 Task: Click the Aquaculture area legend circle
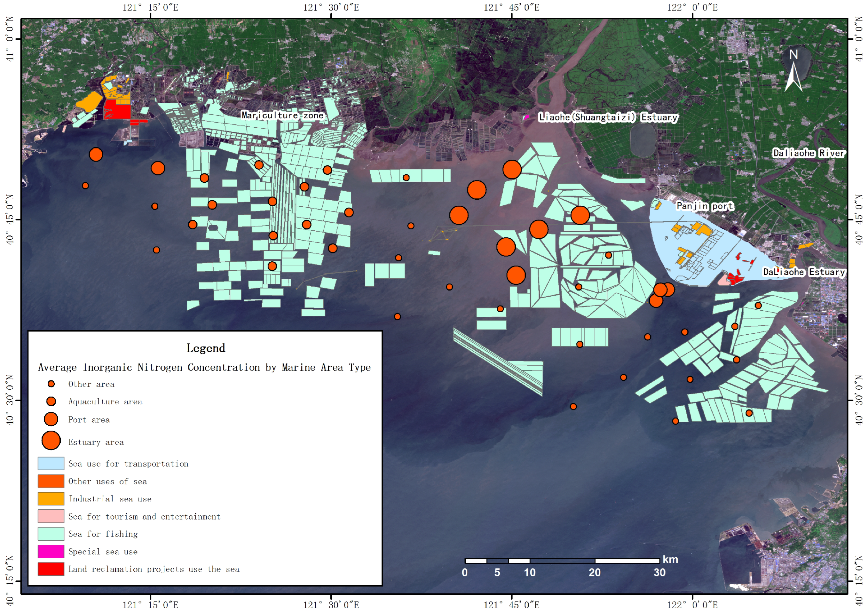coord(51,401)
